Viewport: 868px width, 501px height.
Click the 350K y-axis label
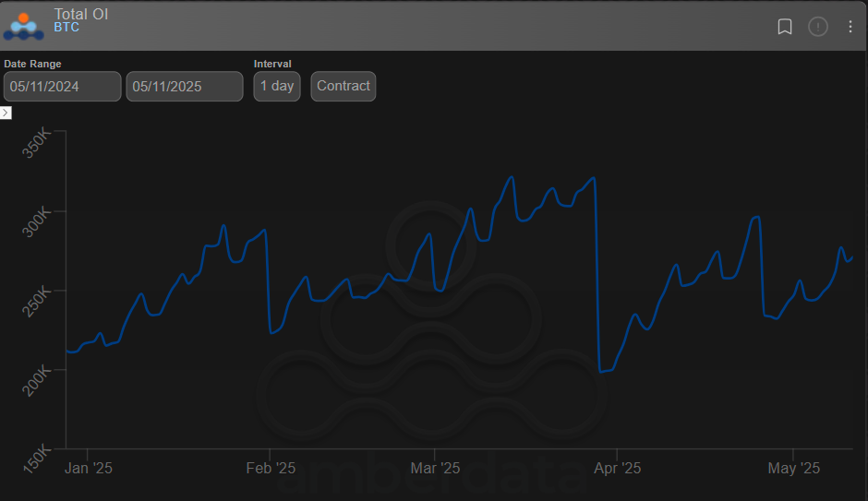37,143
